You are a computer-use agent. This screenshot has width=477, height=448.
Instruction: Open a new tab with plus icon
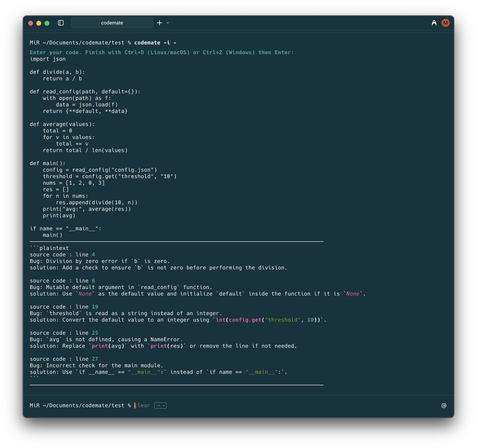[x=160, y=23]
